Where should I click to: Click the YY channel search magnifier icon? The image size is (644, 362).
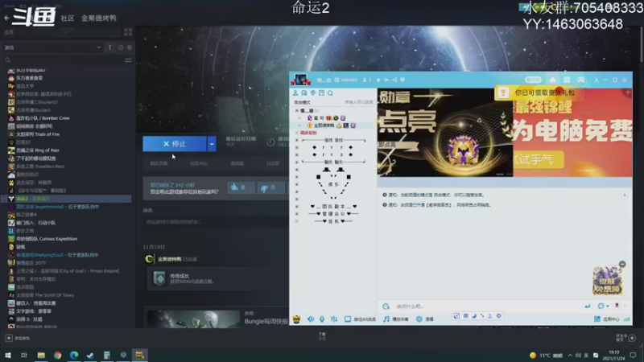(330, 93)
